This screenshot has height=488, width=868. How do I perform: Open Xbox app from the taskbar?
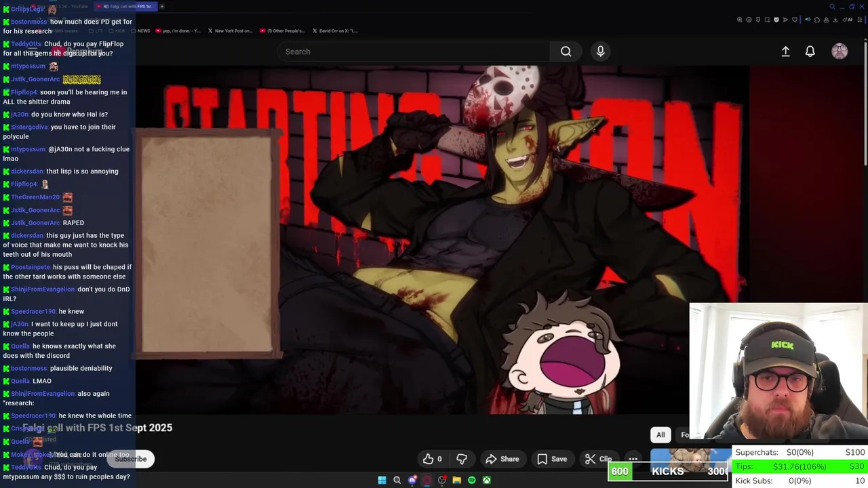(487, 480)
